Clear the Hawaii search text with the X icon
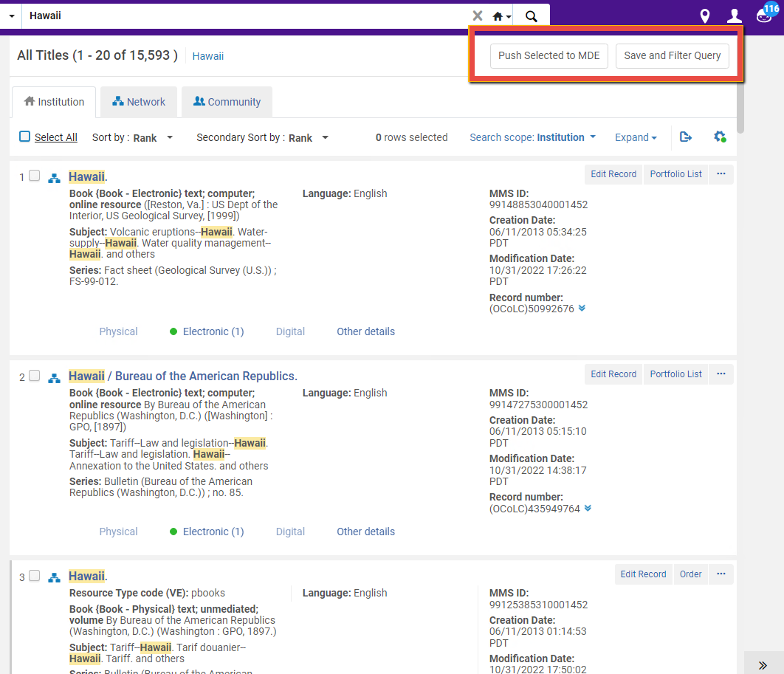 click(478, 16)
